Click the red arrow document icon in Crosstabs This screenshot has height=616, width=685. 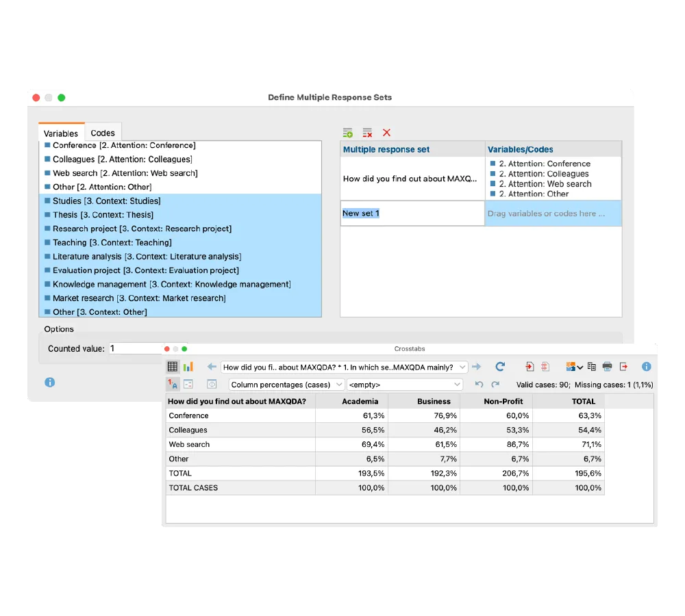click(x=530, y=367)
